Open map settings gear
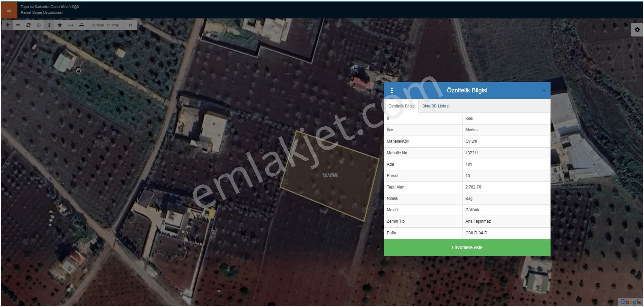The image size is (644, 307). click(x=637, y=30)
